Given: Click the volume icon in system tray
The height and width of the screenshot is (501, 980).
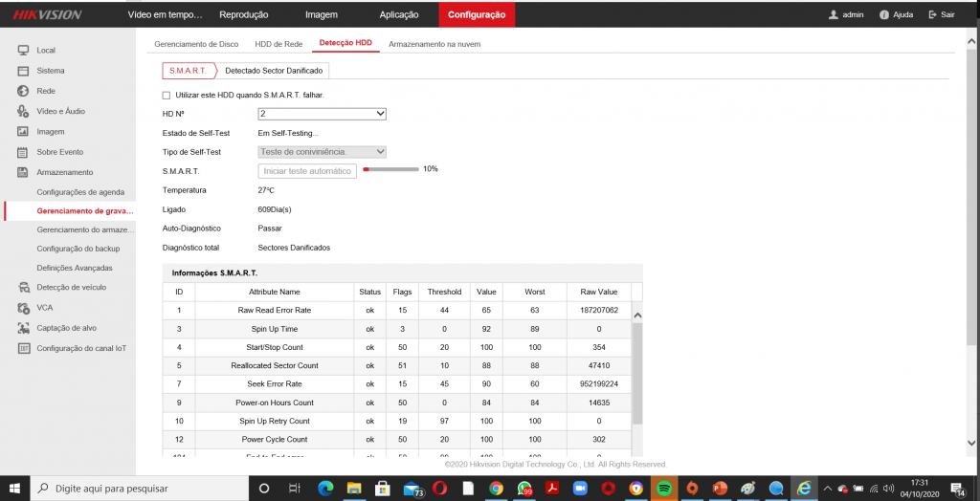Looking at the screenshot, I should pyautogui.click(x=889, y=488).
